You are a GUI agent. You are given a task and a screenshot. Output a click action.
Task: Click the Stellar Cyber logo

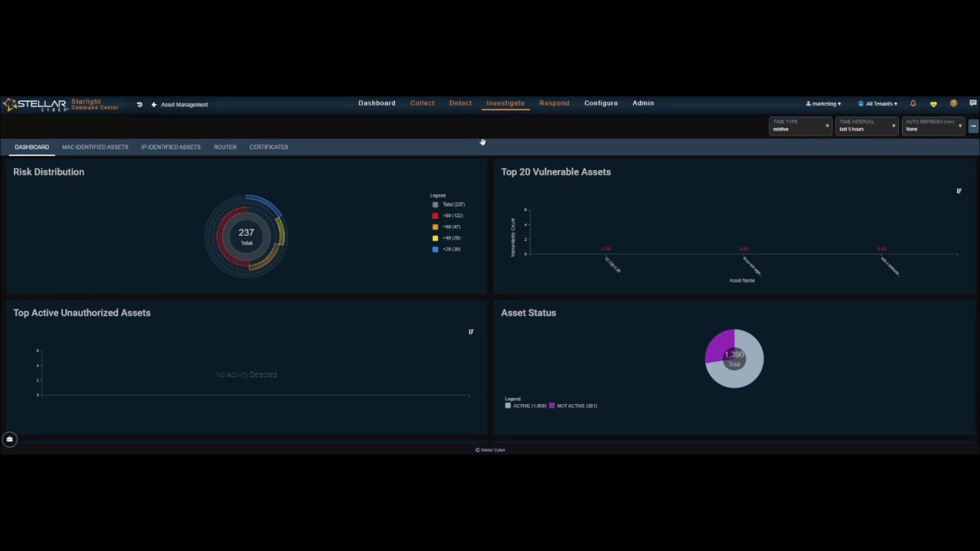(35, 105)
